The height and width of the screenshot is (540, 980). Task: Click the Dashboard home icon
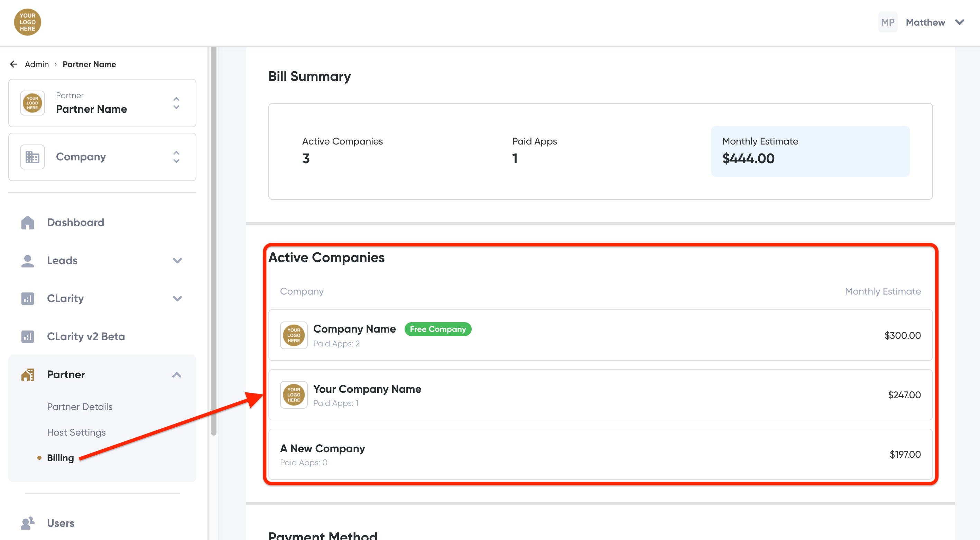27,223
